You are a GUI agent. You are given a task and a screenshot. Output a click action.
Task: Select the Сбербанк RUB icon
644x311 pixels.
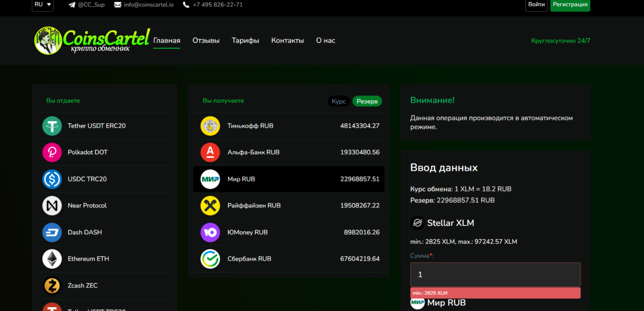point(210,259)
